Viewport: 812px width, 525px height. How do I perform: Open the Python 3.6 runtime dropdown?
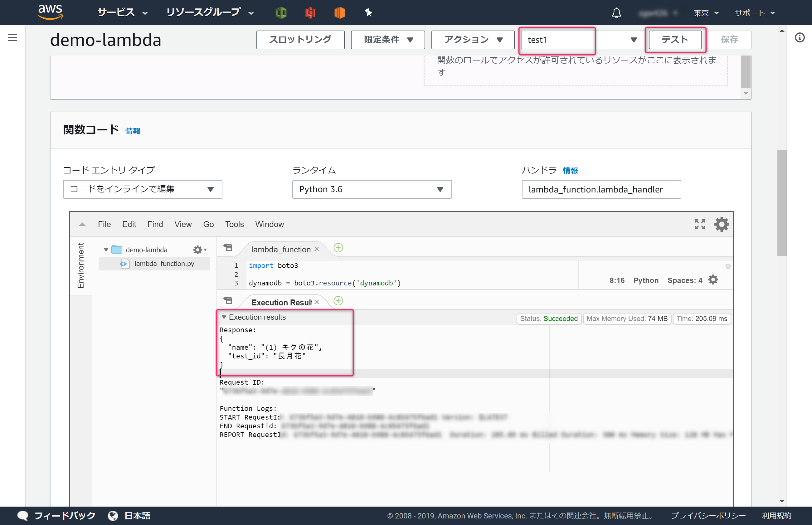(x=372, y=189)
